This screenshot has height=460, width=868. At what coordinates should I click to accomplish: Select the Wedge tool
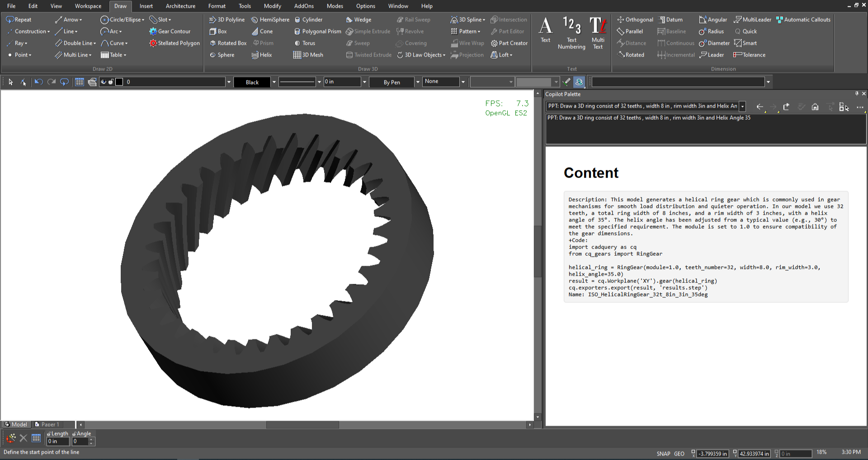click(359, 19)
